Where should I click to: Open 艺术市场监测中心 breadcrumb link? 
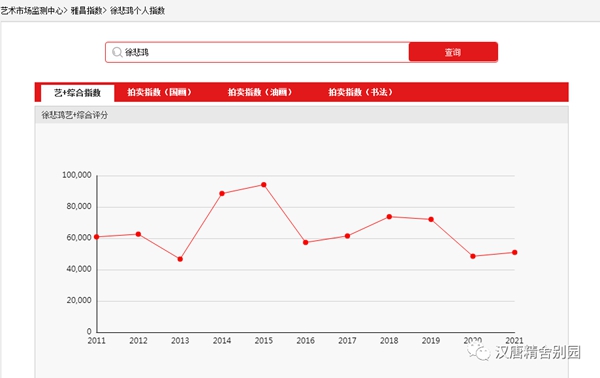(31, 11)
